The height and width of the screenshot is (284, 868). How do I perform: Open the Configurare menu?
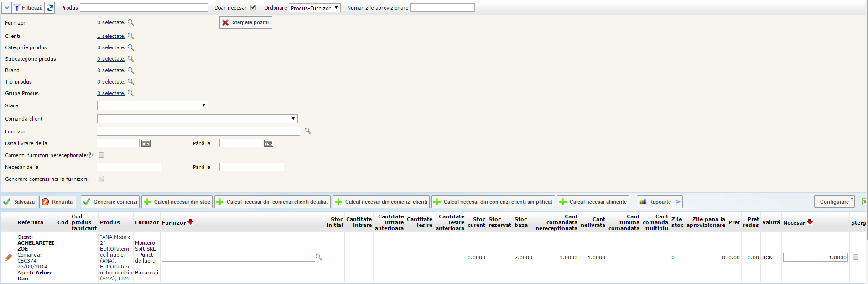pos(834,202)
